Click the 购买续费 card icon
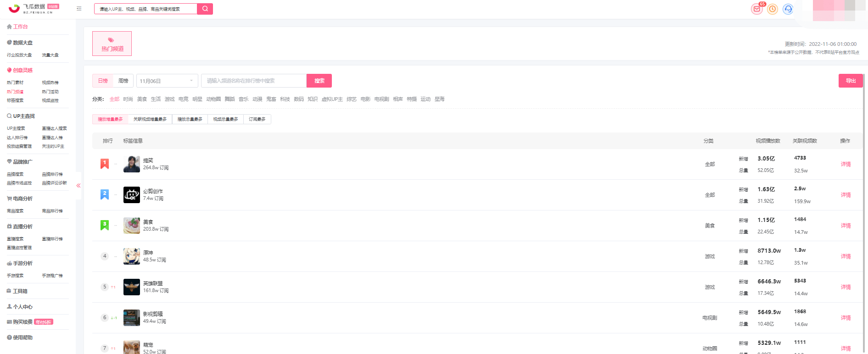 [x=9, y=322]
